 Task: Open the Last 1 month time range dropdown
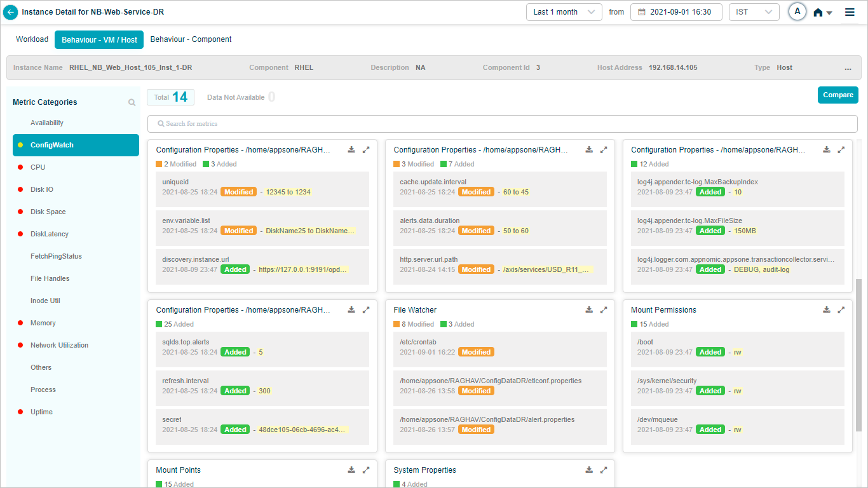[564, 12]
